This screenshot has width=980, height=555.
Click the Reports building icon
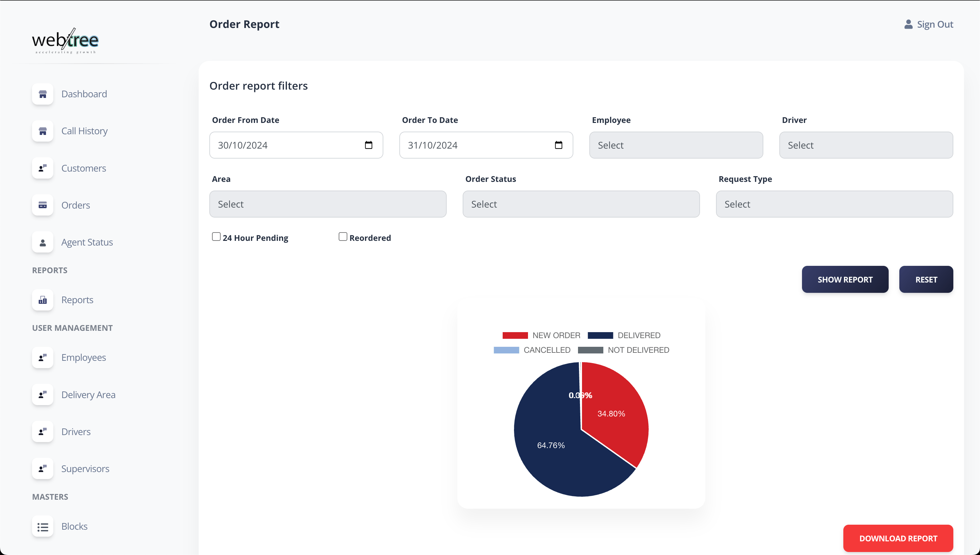click(43, 300)
